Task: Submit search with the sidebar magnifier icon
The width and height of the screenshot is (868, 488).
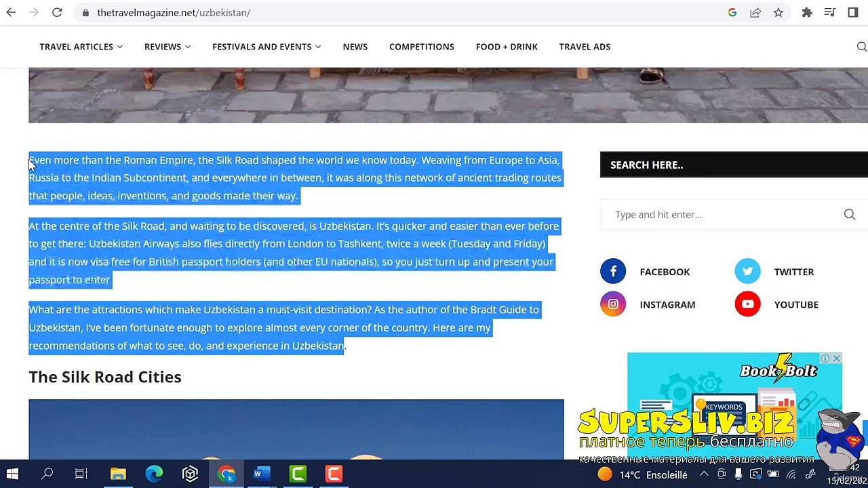Action: 850,214
